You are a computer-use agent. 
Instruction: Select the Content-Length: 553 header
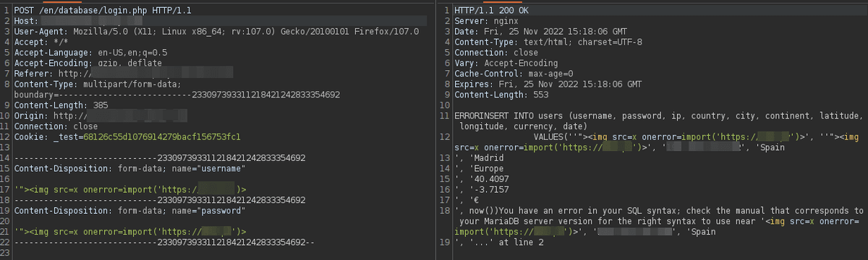501,95
